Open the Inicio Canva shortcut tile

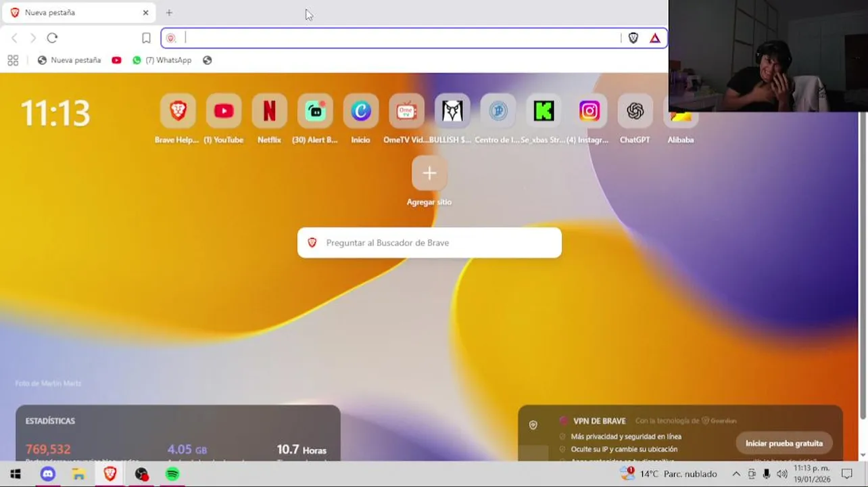[x=361, y=111]
